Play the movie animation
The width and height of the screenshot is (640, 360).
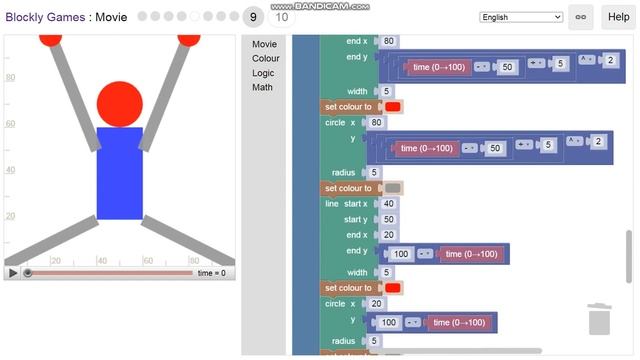(13, 273)
